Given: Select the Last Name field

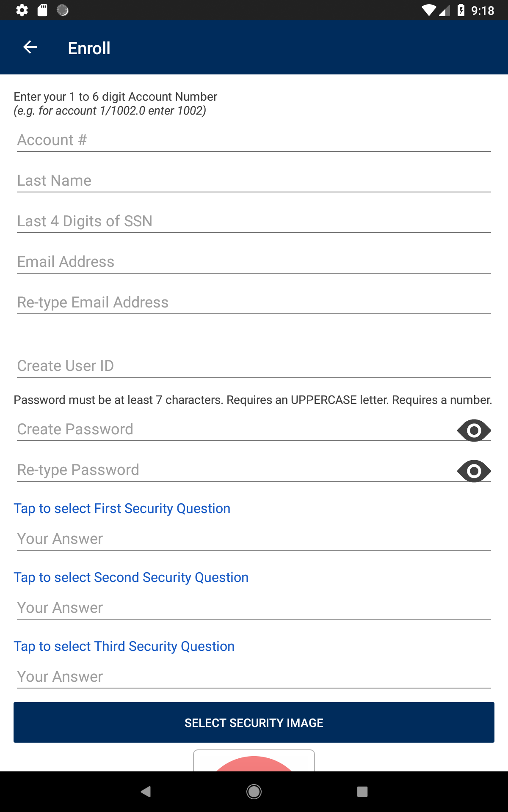Looking at the screenshot, I should [x=254, y=181].
